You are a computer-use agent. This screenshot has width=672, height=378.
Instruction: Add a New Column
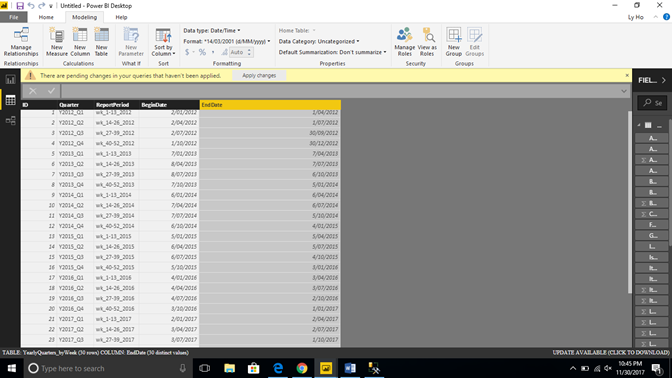click(x=80, y=41)
